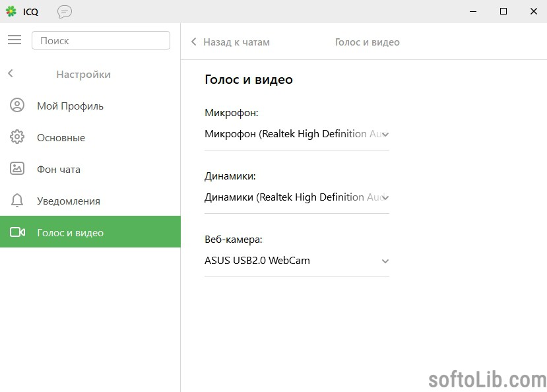Select ASUS USB2.0 WebCam combo box
The height and width of the screenshot is (392, 547).
point(297,261)
